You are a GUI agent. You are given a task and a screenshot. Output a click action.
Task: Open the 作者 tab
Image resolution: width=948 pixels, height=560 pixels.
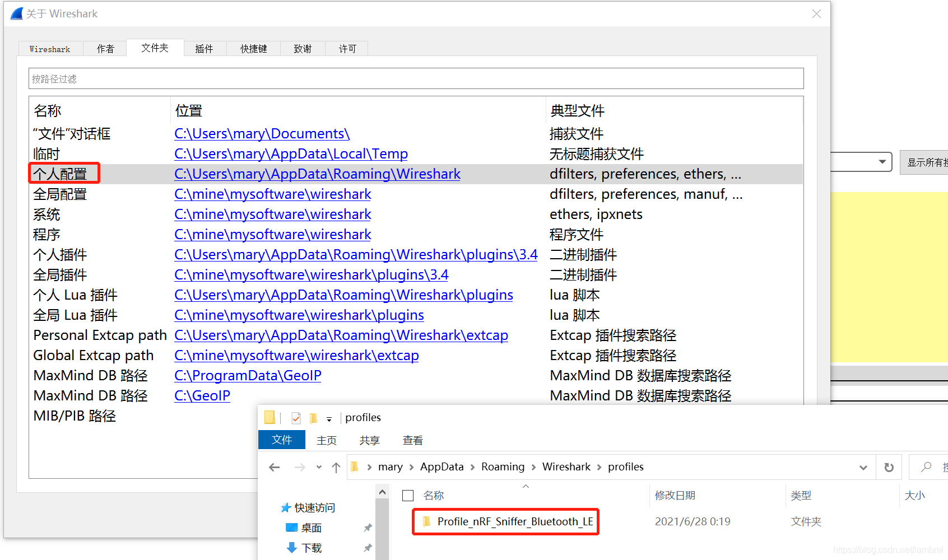tap(105, 49)
